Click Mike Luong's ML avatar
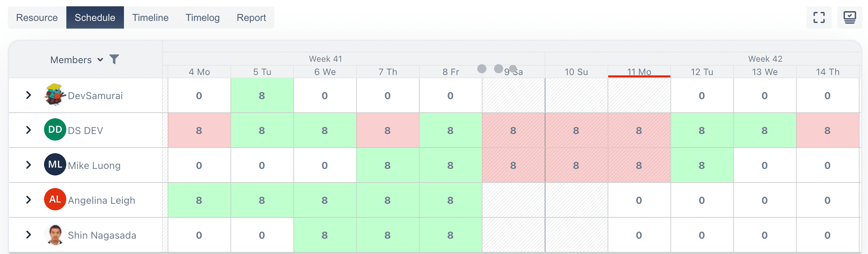The width and height of the screenshot is (868, 254). pos(55,165)
